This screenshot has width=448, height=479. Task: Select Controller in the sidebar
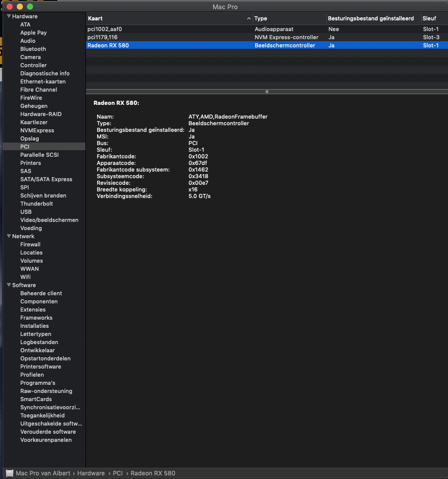tap(34, 65)
